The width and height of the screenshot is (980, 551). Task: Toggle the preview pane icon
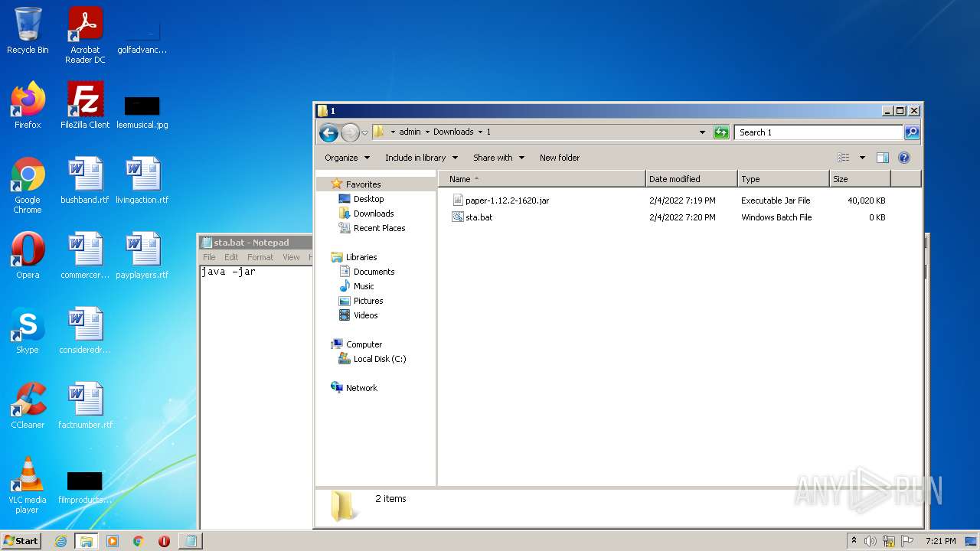pos(883,158)
